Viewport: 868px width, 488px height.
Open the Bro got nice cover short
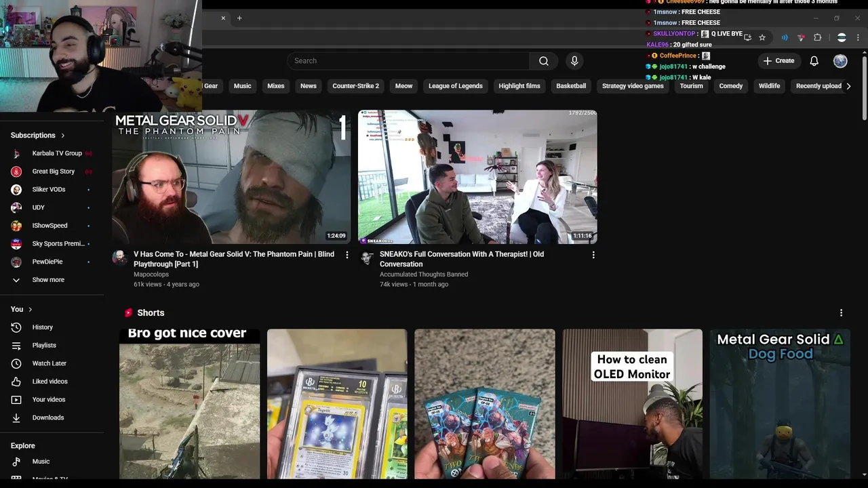[x=189, y=404]
